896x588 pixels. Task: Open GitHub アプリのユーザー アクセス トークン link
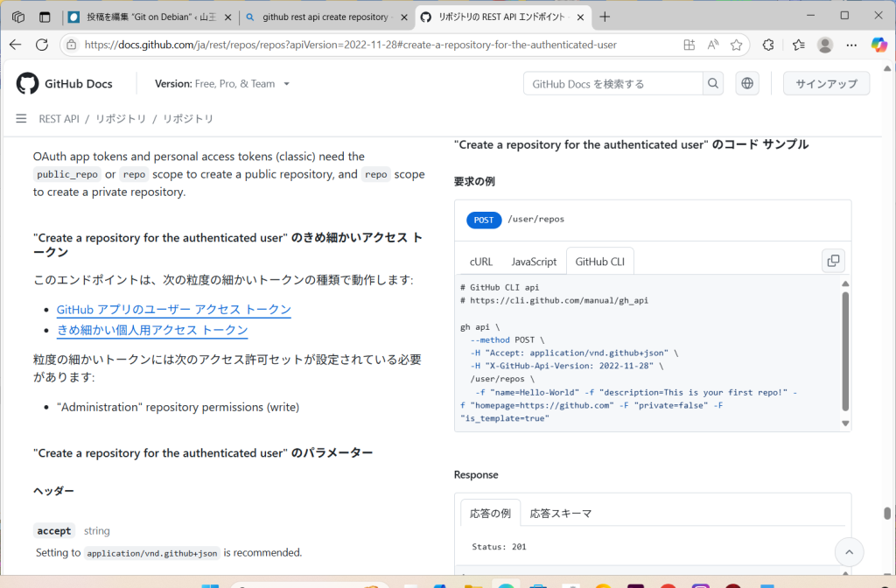174,309
